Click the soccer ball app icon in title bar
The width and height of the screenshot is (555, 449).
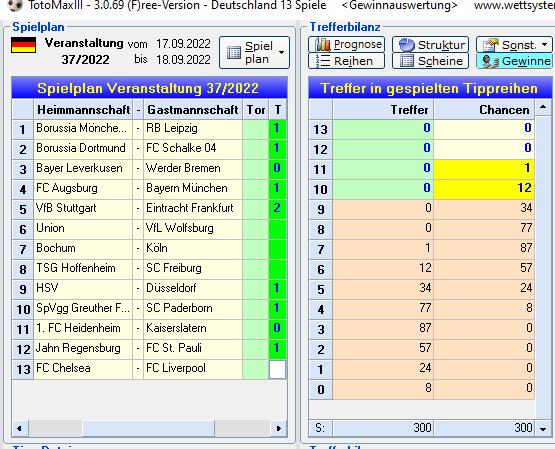pos(15,5)
